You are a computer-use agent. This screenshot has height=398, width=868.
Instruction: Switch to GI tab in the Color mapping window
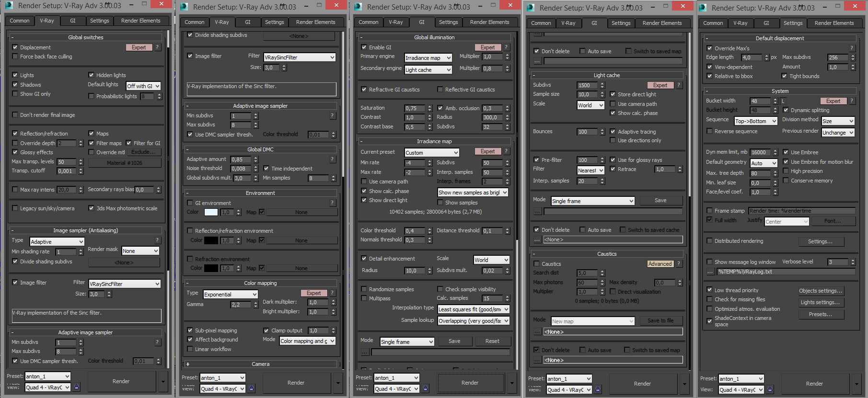pyautogui.click(x=248, y=22)
